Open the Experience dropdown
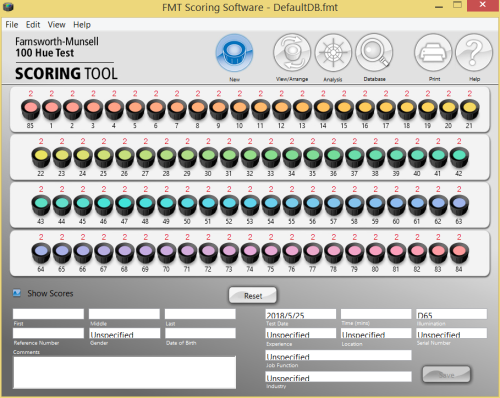500x398 pixels. coord(301,333)
